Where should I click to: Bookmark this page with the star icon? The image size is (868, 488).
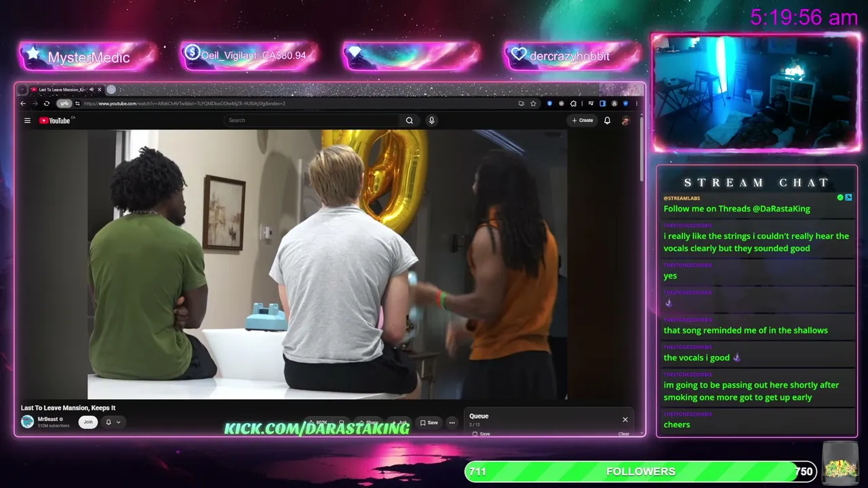pos(534,104)
